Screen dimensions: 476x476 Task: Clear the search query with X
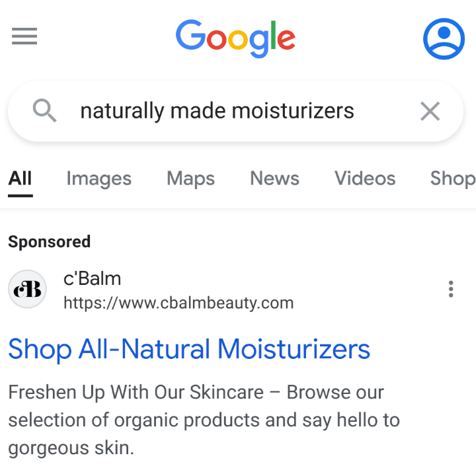click(430, 111)
